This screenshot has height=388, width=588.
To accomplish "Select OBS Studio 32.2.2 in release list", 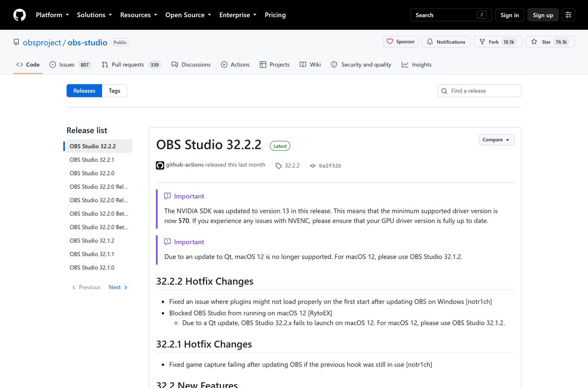I will [98, 146].
